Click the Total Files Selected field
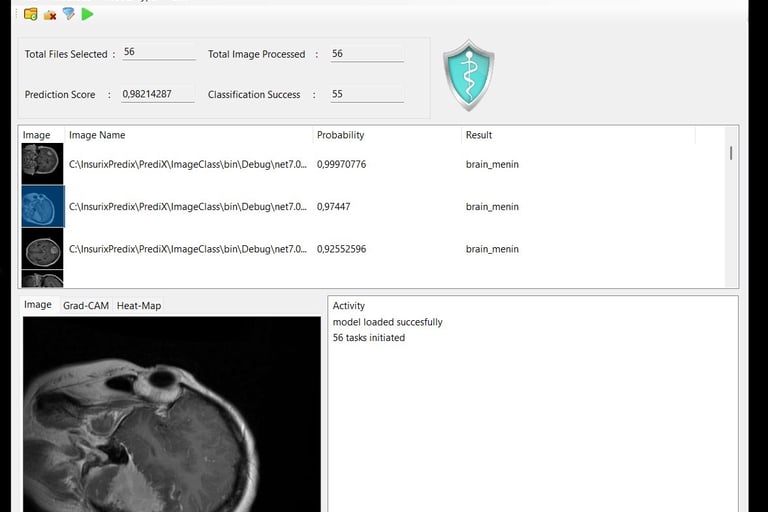Image resolution: width=768 pixels, height=512 pixels. [159, 52]
